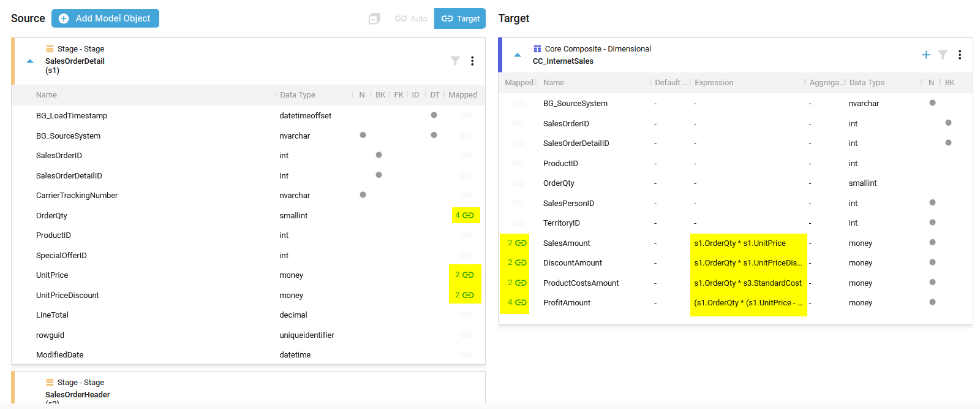
Task: Open the CC_InternetSales three-dot menu
Action: click(960, 55)
